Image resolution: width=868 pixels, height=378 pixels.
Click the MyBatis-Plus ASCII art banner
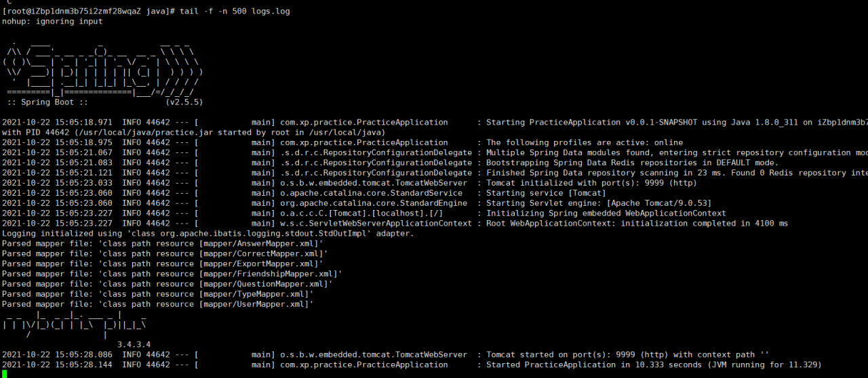pos(75,324)
